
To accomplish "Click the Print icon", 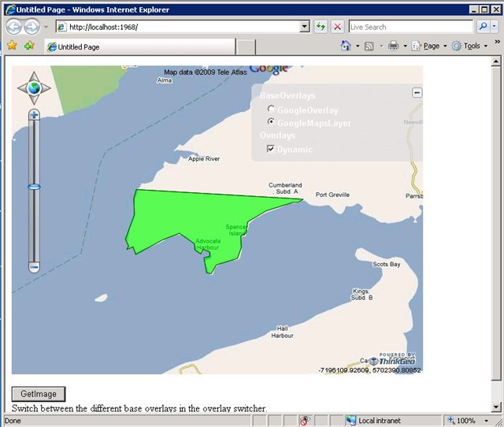I will click(x=394, y=46).
